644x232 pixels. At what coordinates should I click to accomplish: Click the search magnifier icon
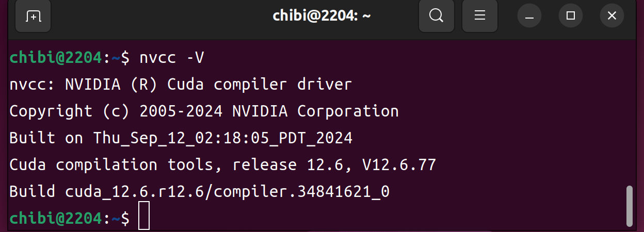pos(436,16)
